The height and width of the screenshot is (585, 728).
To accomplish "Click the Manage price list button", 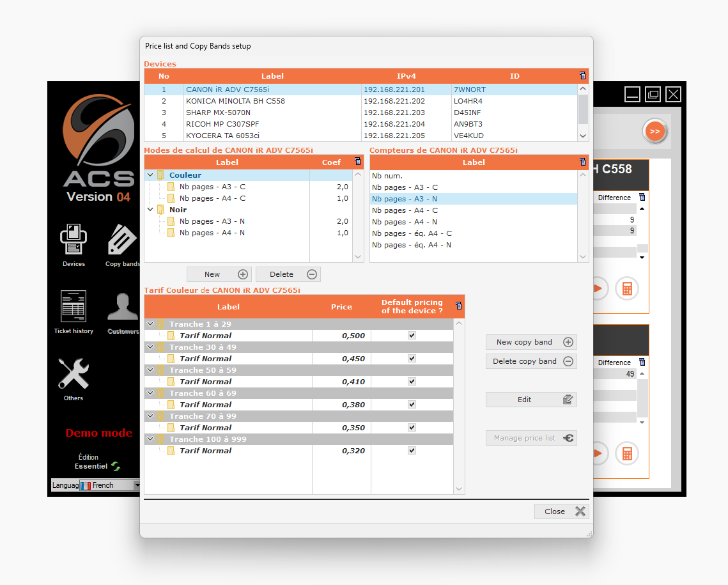I will tap(531, 438).
